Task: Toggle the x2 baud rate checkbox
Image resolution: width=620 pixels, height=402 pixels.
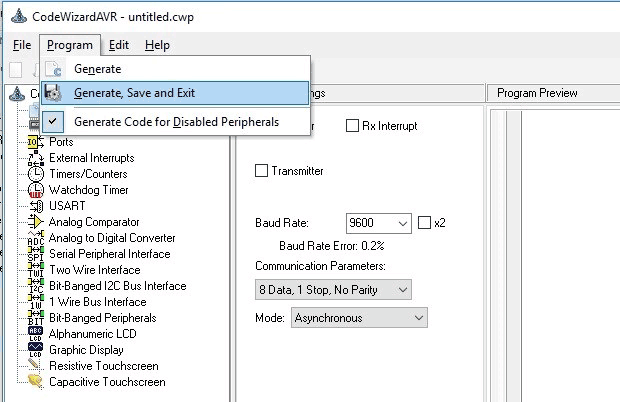Action: coord(424,222)
